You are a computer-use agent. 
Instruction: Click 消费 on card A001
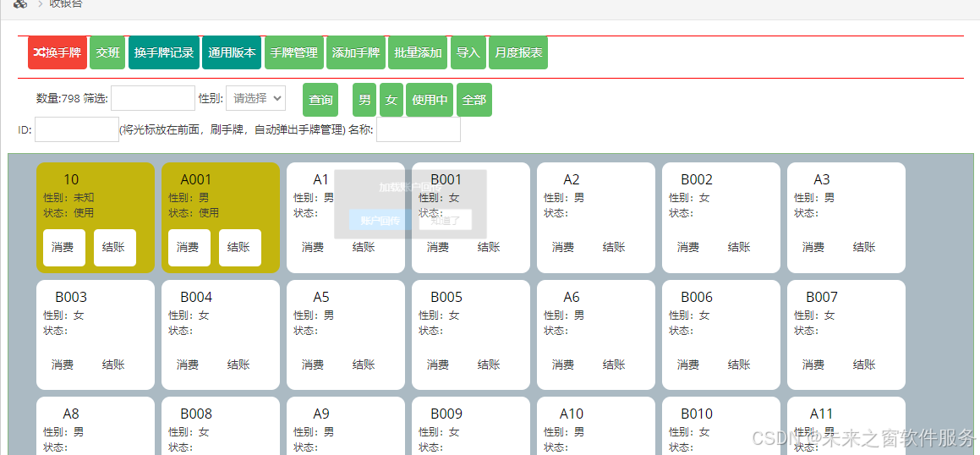tap(189, 248)
